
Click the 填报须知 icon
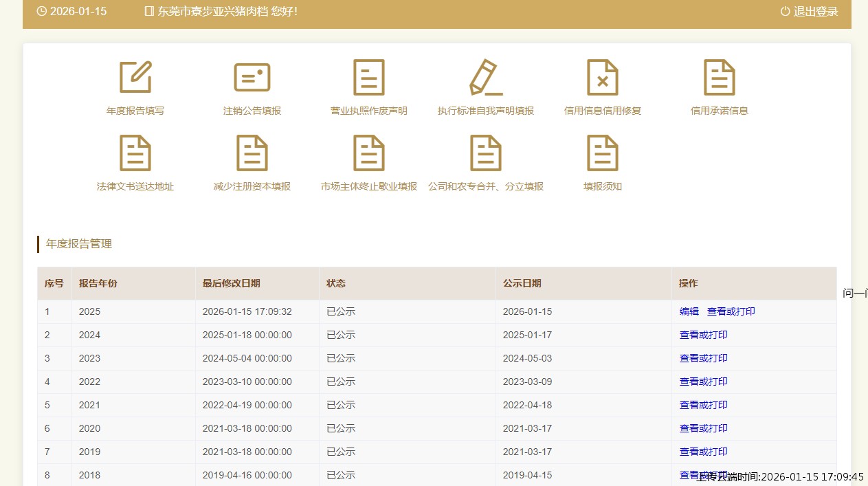[x=603, y=153]
